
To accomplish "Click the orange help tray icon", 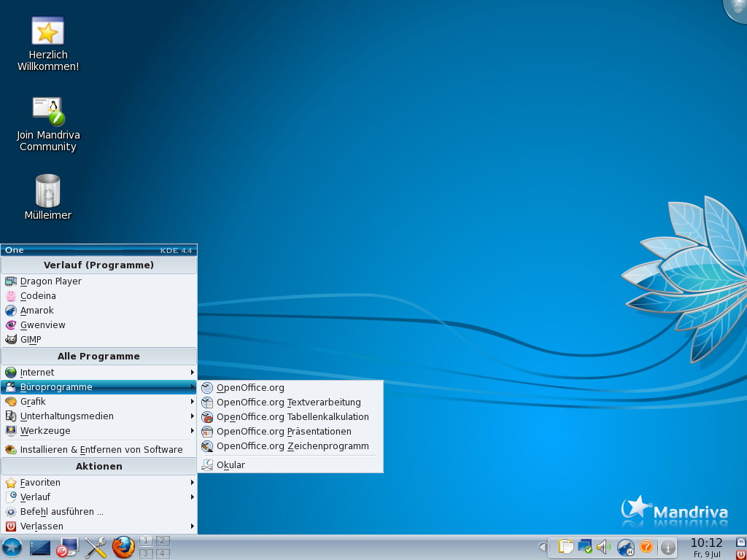I will click(646, 546).
